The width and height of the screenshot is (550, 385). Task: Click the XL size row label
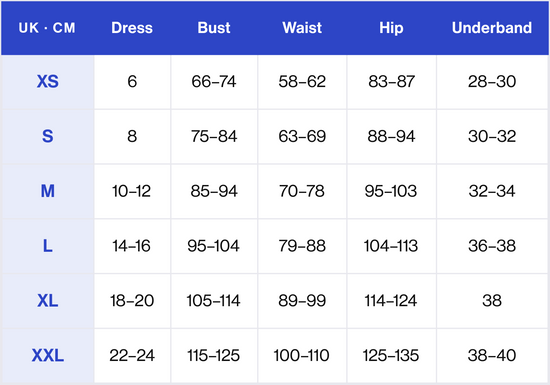[x=48, y=300]
